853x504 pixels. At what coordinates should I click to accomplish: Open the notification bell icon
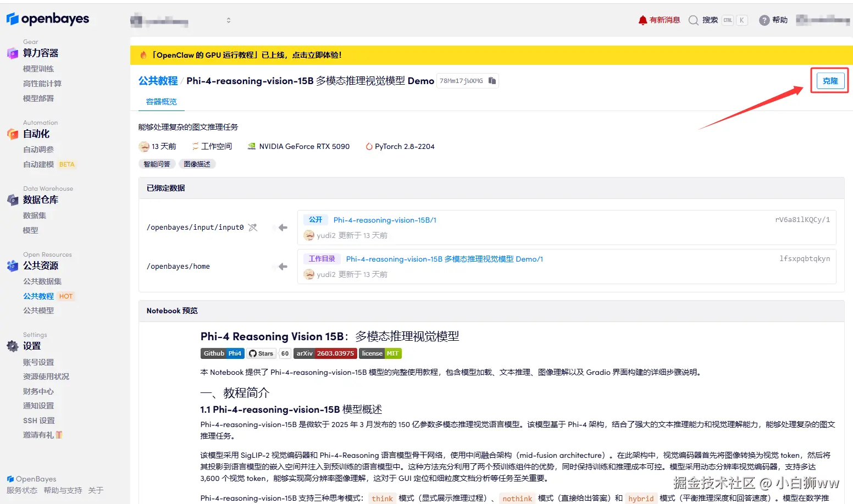[x=642, y=20]
